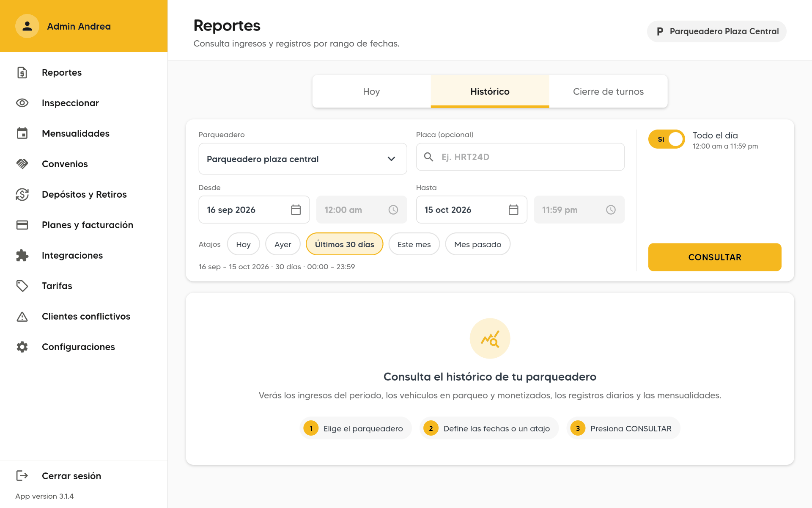Click the Inspeccionar eye icon
The width and height of the screenshot is (812, 508).
(22, 103)
